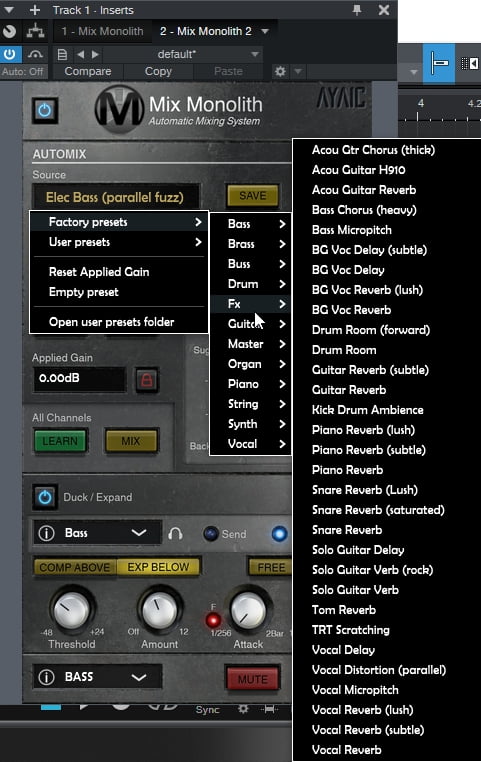
Task: Open the preset file page icon
Action: (62, 54)
